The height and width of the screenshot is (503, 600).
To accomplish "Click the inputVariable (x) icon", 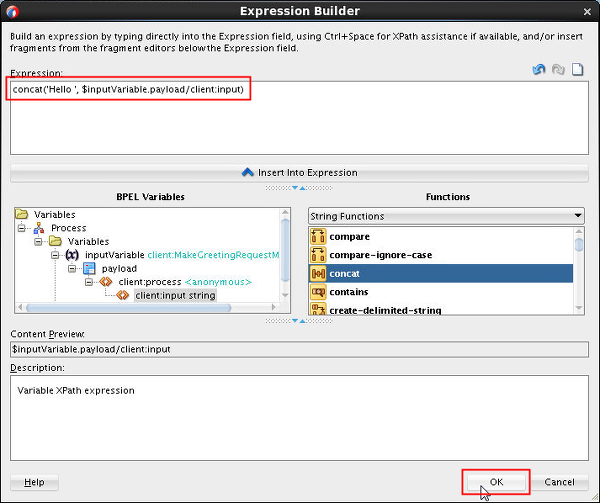I will [x=72, y=255].
